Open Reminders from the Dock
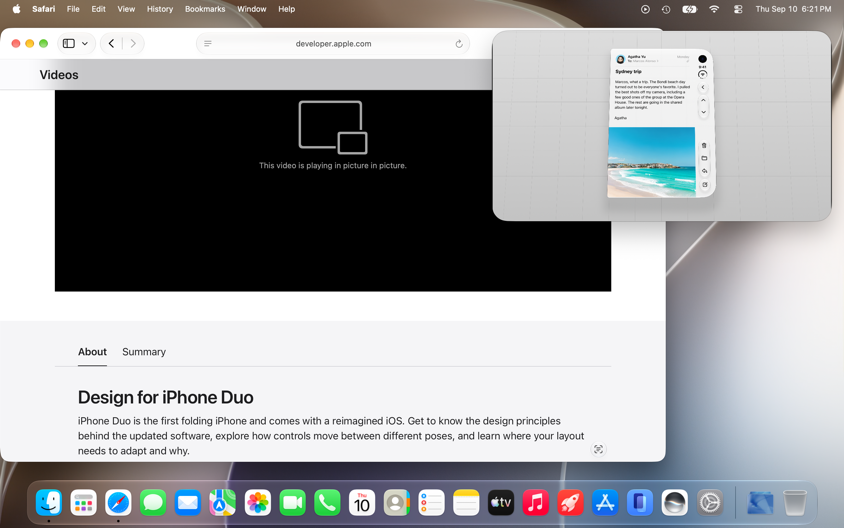This screenshot has height=528, width=844. [431, 503]
